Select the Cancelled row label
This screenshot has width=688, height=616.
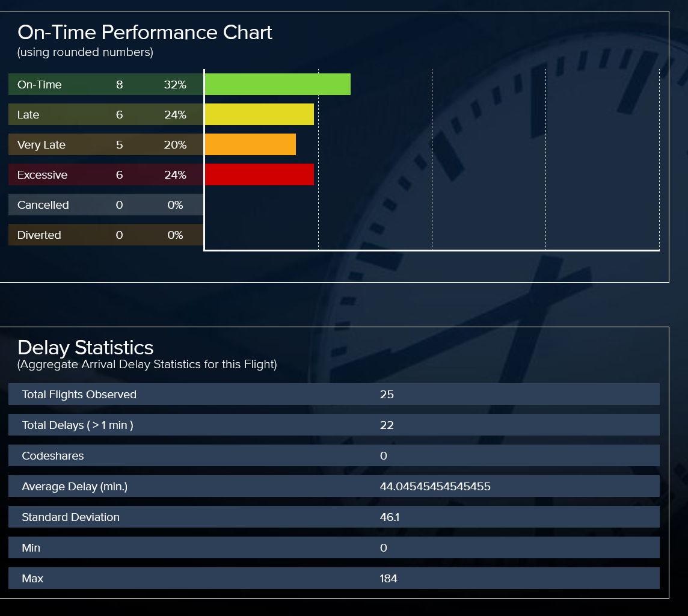pos(43,205)
